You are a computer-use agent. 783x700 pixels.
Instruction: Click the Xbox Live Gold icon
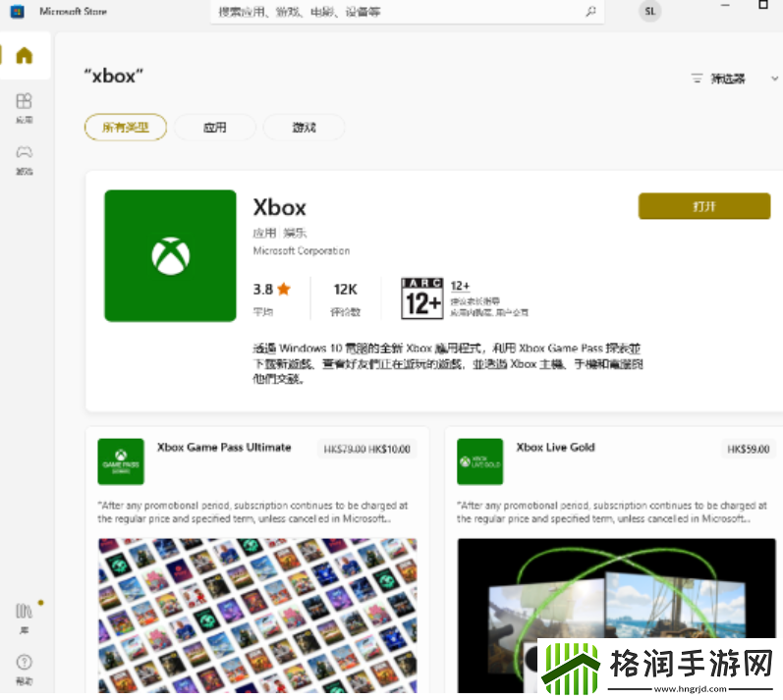click(x=479, y=461)
